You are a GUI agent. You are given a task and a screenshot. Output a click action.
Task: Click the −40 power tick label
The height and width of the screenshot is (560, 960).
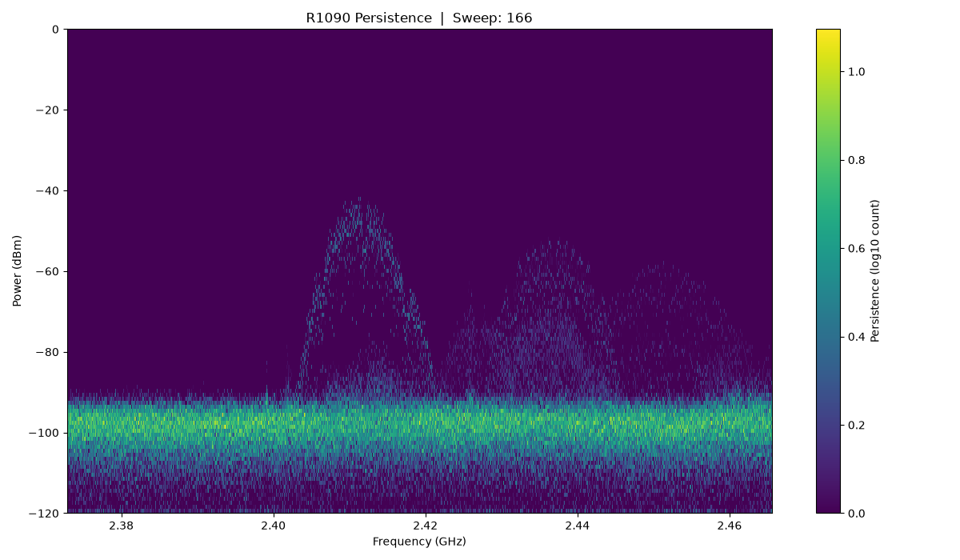point(46,190)
